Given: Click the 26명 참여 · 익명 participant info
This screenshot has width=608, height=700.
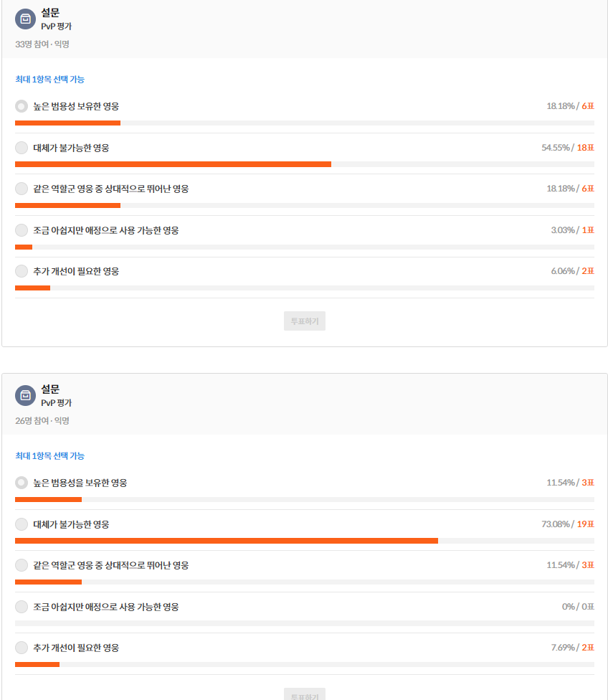Looking at the screenshot, I should pyautogui.click(x=42, y=420).
